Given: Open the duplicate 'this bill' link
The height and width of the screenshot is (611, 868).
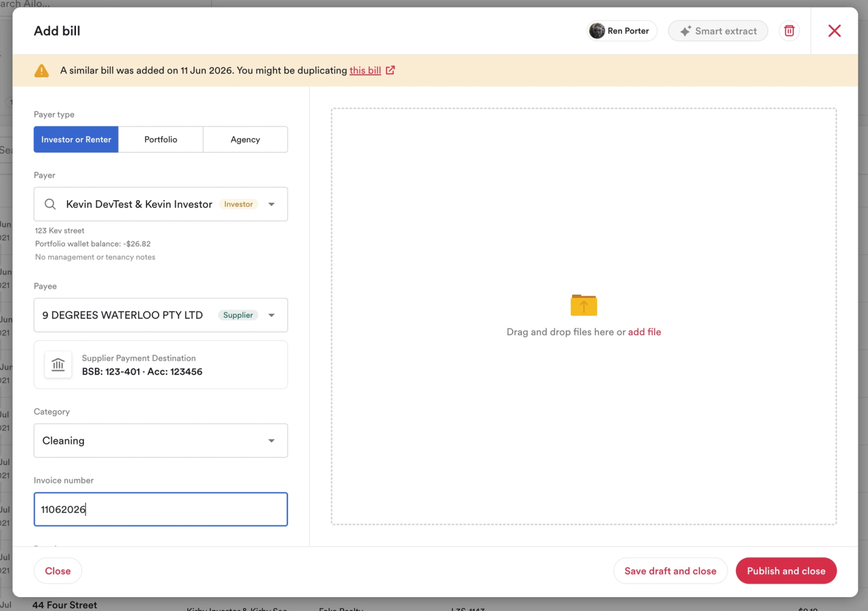Looking at the screenshot, I should (x=365, y=70).
